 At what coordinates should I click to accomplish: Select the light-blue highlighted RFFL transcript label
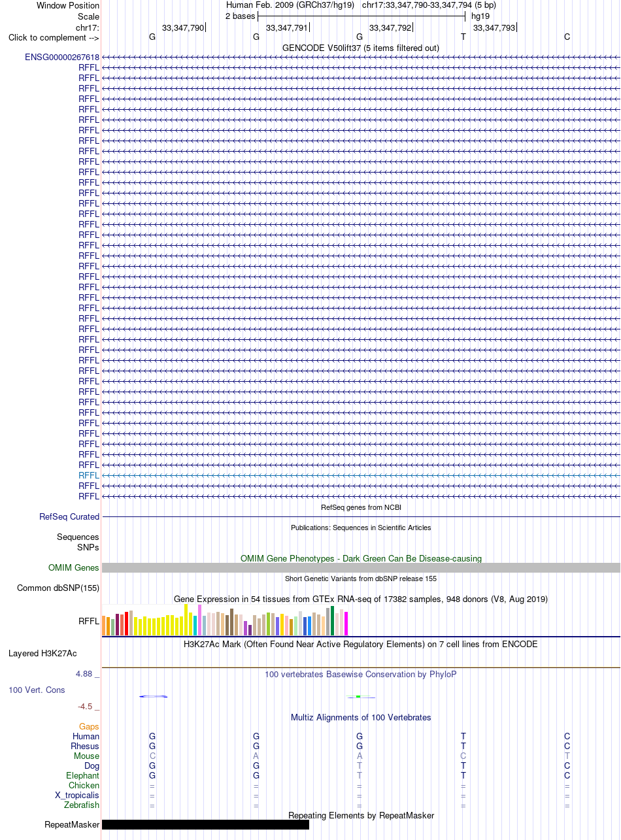[x=89, y=475]
